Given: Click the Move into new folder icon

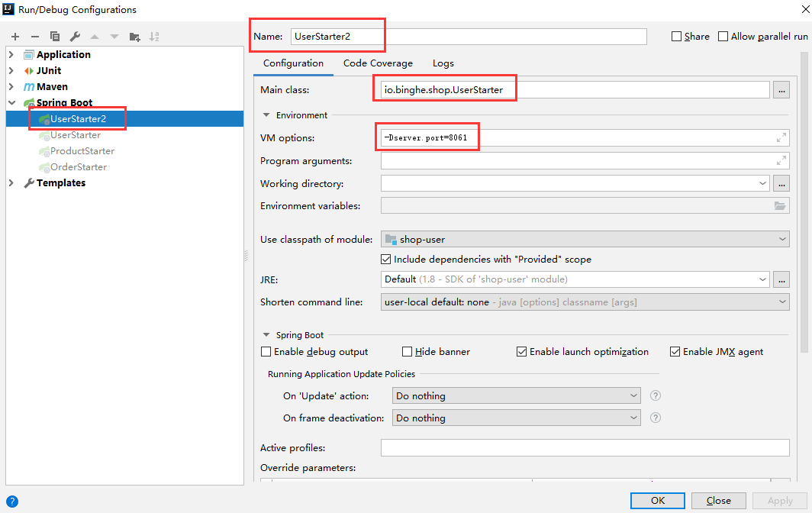Looking at the screenshot, I should (x=135, y=37).
